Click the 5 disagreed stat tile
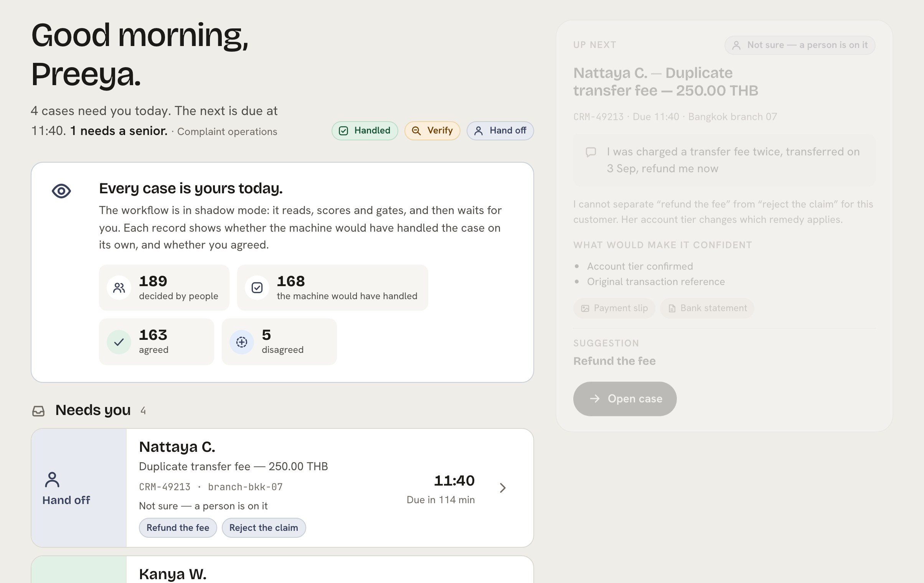 pyautogui.click(x=279, y=342)
